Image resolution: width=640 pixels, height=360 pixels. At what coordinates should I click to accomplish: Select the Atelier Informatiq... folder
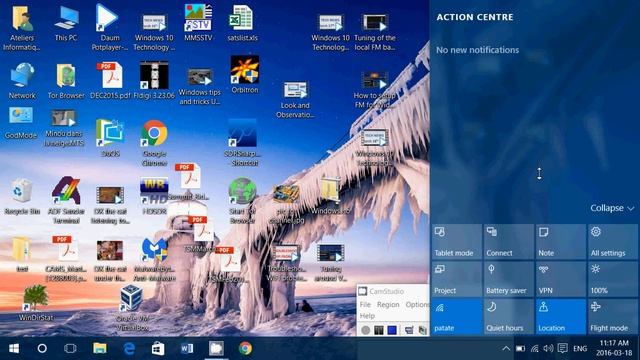coord(22,28)
